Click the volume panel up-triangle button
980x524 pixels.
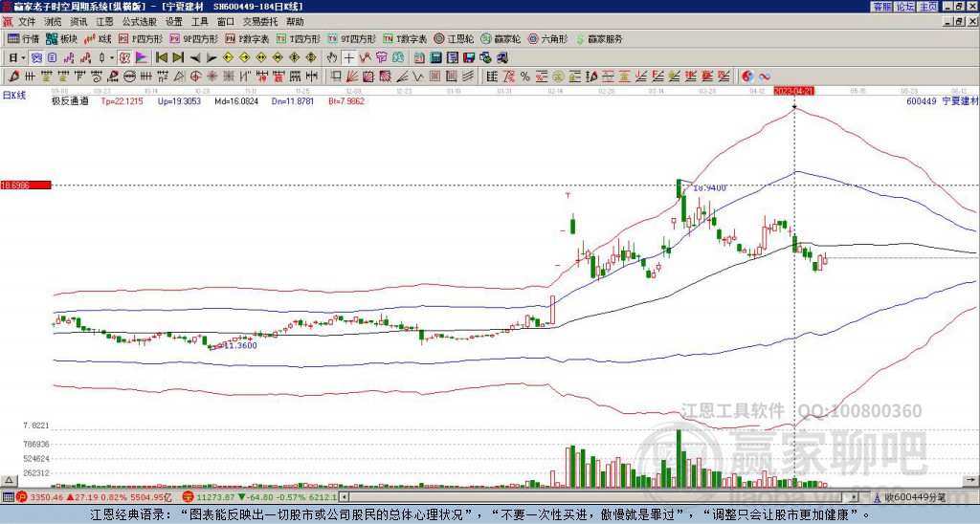[x=9, y=480]
